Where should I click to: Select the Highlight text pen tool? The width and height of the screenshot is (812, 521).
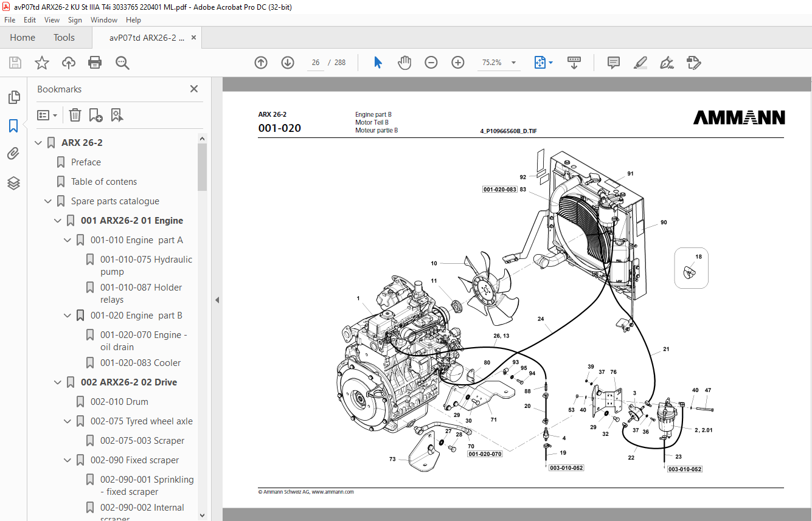(640, 63)
